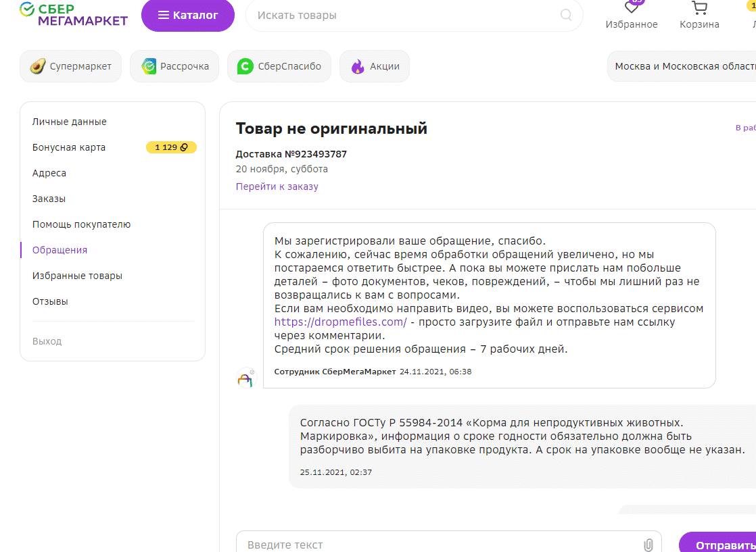756x552 pixels.
Task: Click the timestamp 24.11.2021, 06:38
Action: point(435,372)
